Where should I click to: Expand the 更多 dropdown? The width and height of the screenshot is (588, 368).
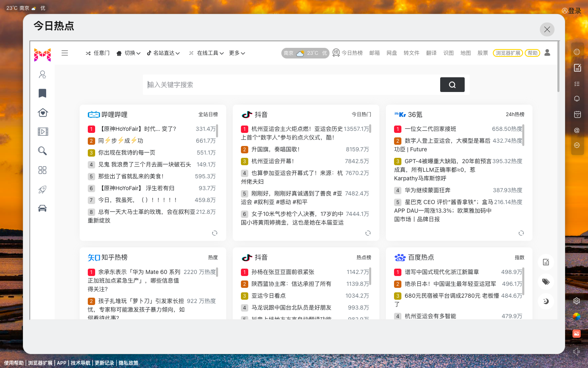pos(237,53)
